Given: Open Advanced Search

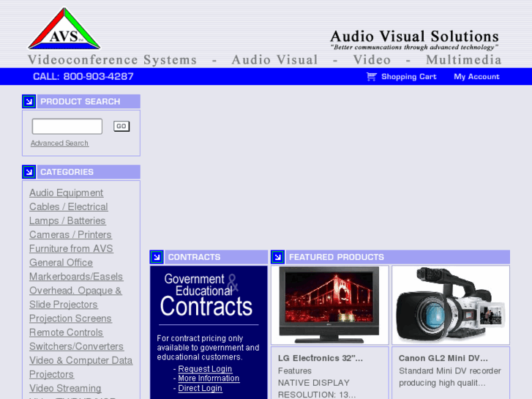Looking at the screenshot, I should click(x=60, y=143).
